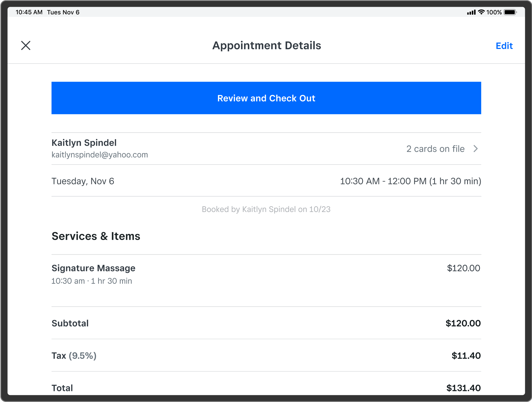Select the Subtotal row
The width and height of the screenshot is (532, 402).
click(x=70, y=323)
